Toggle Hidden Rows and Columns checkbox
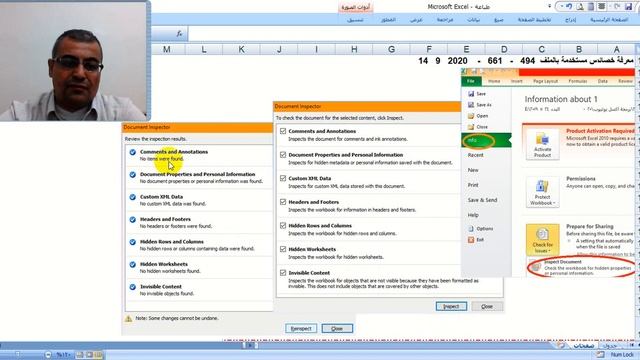This screenshot has height=360, width=640. 283,225
